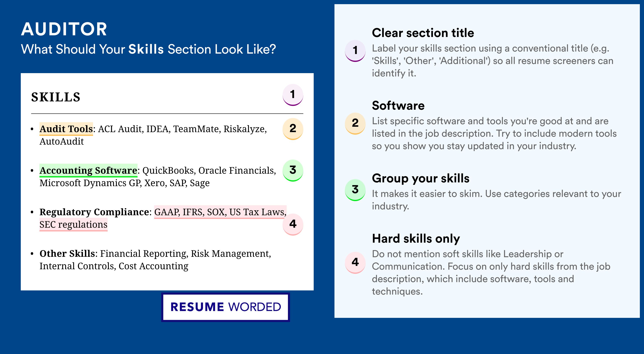Click the Regulatory Compliance bullet label
This screenshot has height=354, width=644.
click(x=94, y=212)
